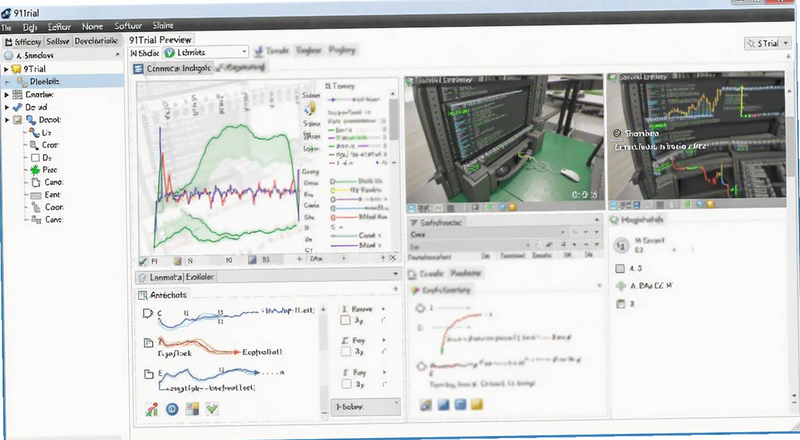Click the blue download arrow toolbar icon

[259, 51]
